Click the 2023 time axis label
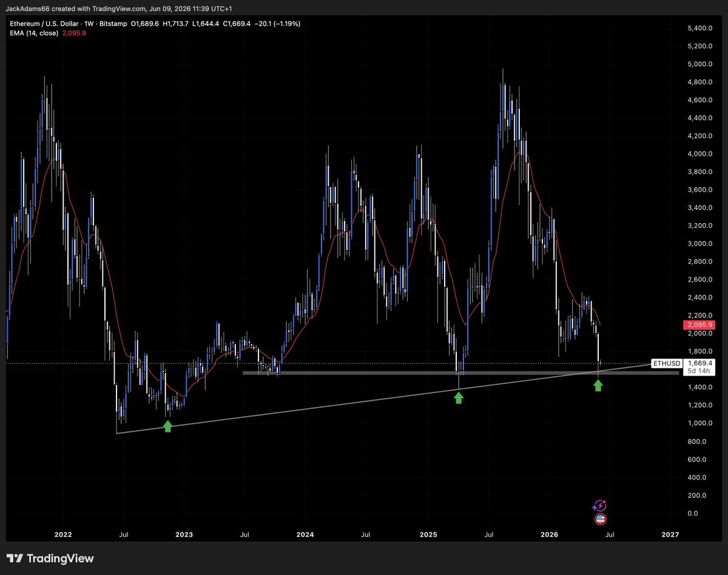The height and width of the screenshot is (575, 728). tap(184, 534)
